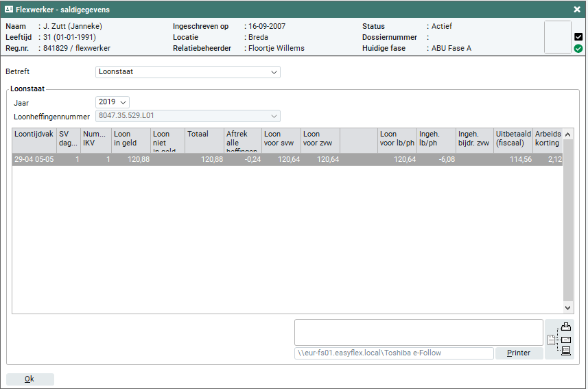Image resolution: width=588 pixels, height=389 pixels.
Task: Click the middle output-destination icon
Action: (x=566, y=340)
